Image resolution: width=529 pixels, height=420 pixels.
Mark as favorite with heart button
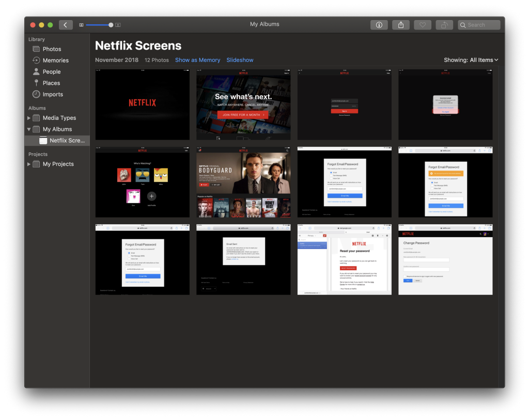(x=423, y=25)
